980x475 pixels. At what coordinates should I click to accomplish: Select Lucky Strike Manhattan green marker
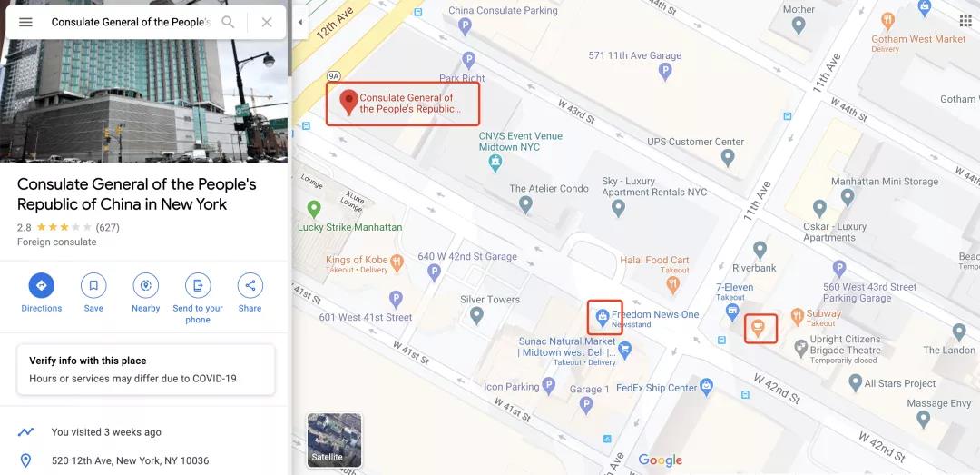click(314, 208)
